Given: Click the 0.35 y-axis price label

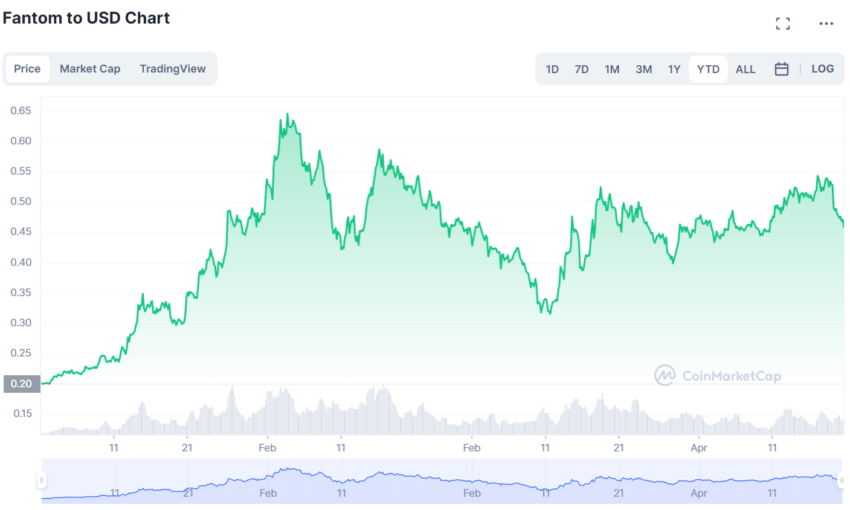Looking at the screenshot, I should 21,293.
